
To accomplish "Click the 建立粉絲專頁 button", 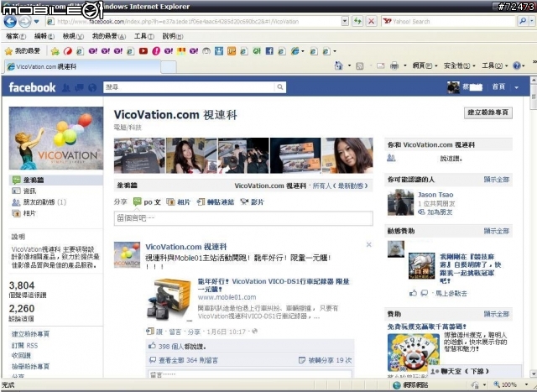I will (x=488, y=112).
